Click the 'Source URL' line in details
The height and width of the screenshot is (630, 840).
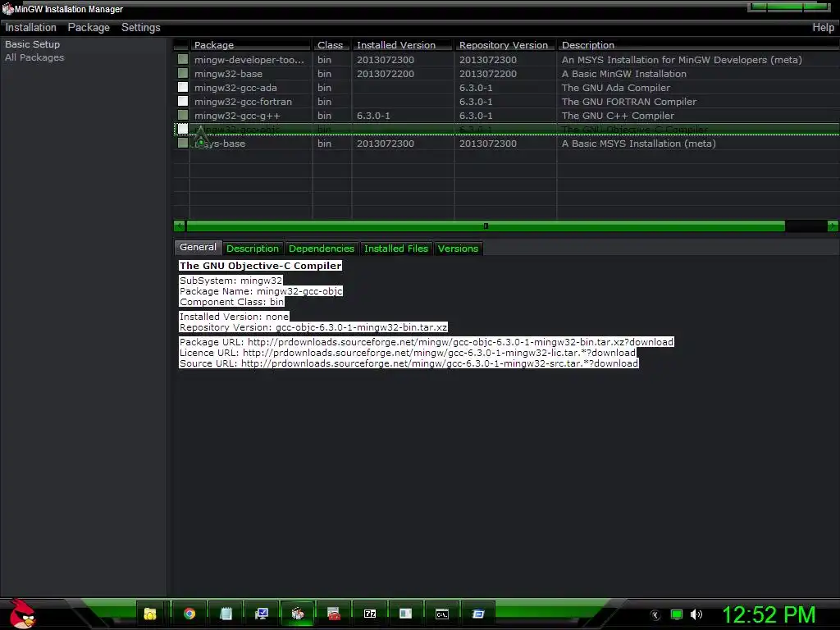click(x=409, y=363)
